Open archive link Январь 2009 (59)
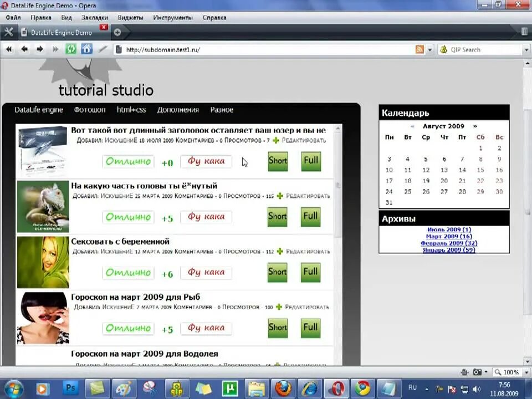 click(449, 250)
